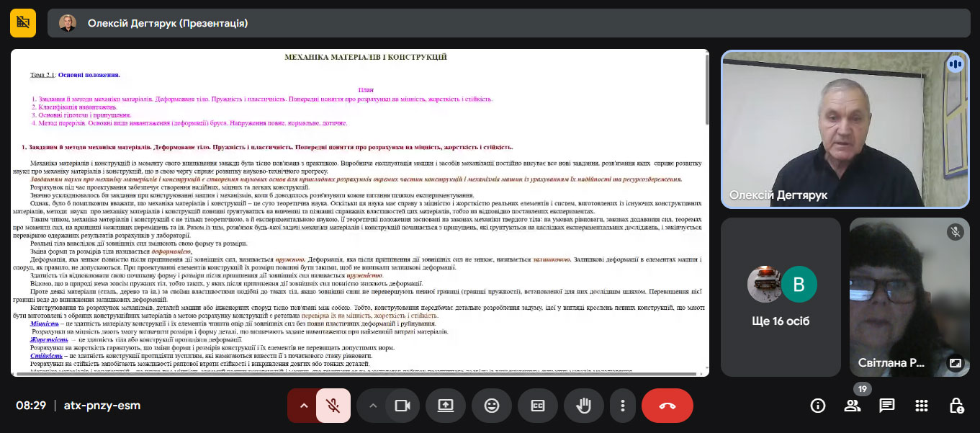
Task: Show the people participants list
Action: click(x=852, y=406)
